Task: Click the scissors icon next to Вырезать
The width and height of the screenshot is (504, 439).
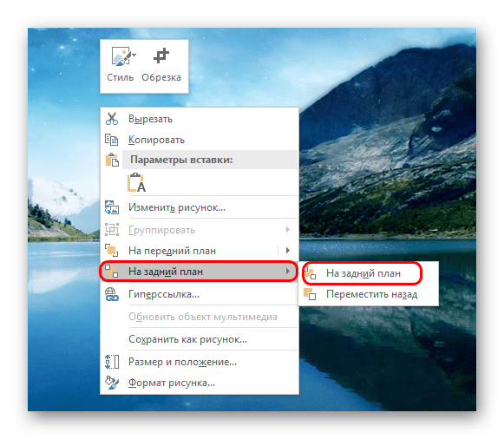Action: point(112,119)
